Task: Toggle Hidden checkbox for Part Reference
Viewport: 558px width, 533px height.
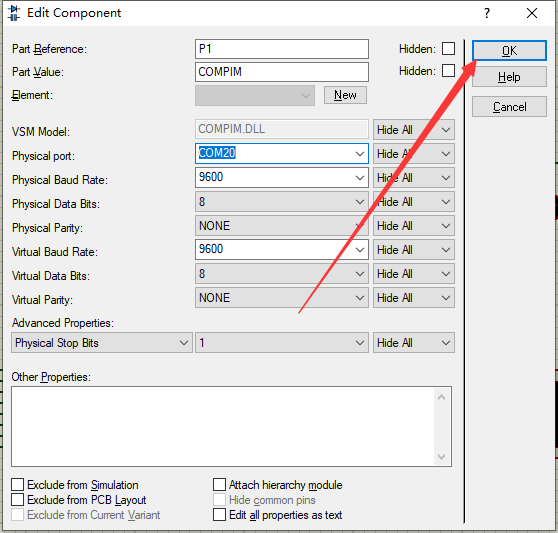Action: click(x=448, y=48)
